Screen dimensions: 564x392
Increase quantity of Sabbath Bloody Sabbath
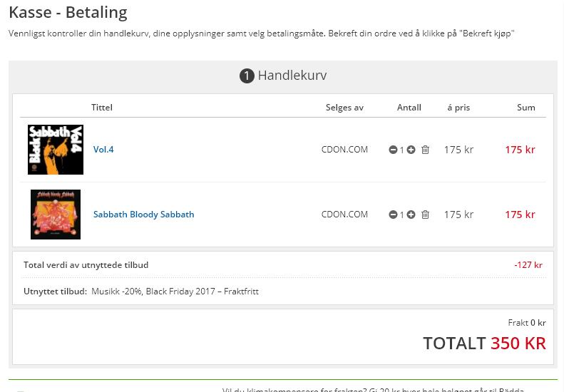[411, 215]
